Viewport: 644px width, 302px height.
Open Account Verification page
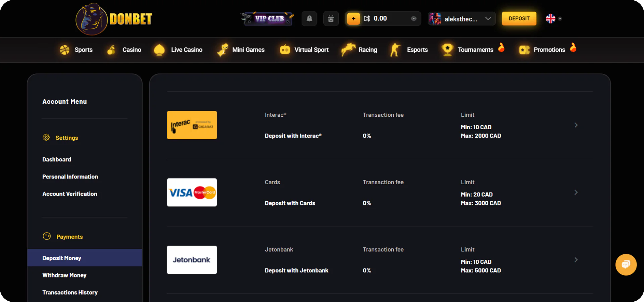point(70,194)
